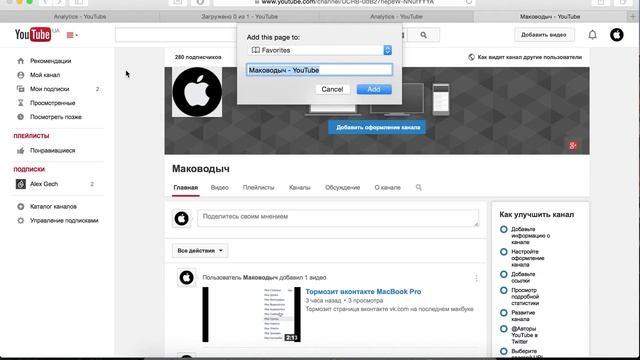The image size is (640, 360).
Task: Switch to the Каналы tab
Action: click(x=300, y=188)
